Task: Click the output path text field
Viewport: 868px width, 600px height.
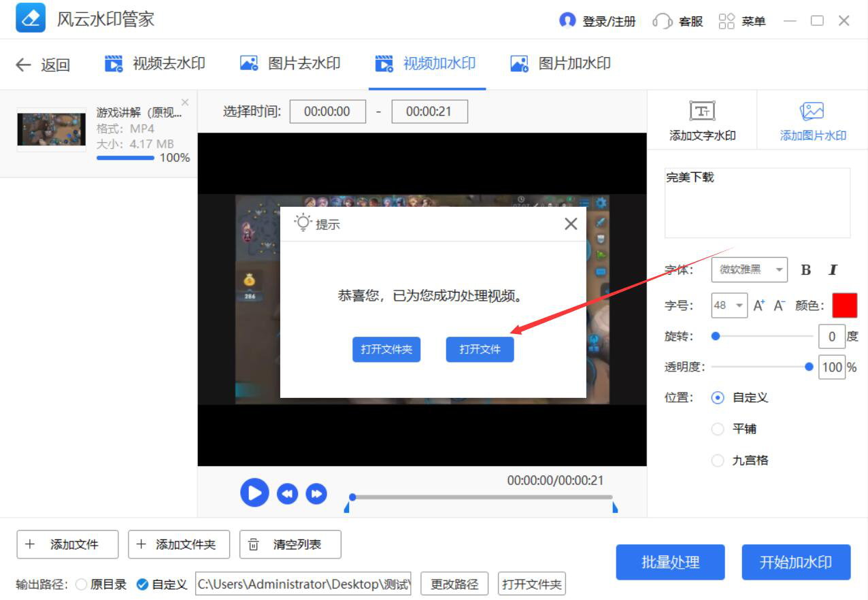Action: [x=303, y=584]
